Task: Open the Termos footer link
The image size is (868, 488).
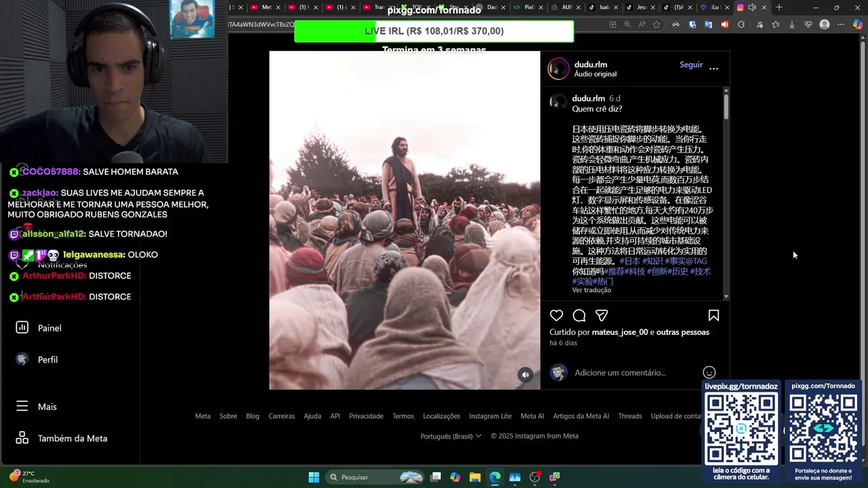Action: 403,416
